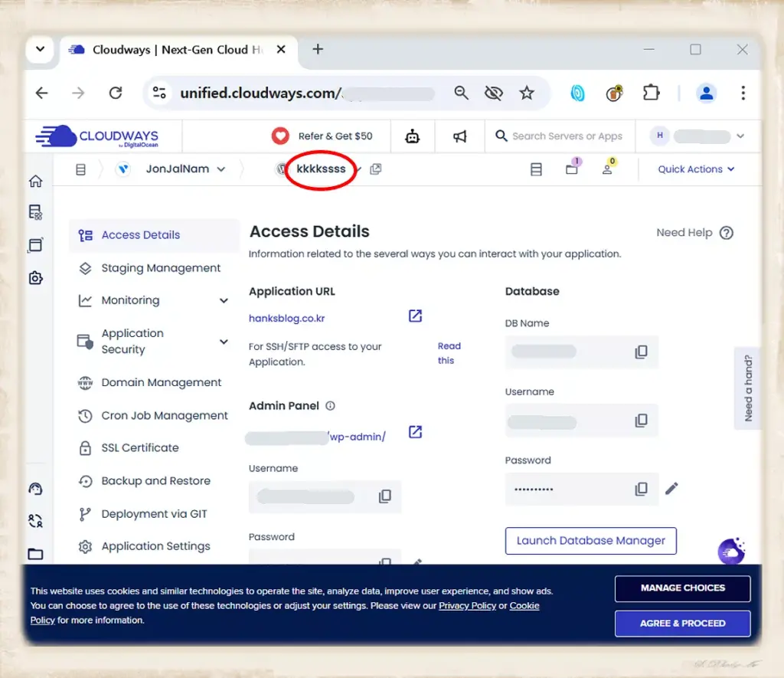Image resolution: width=784 pixels, height=678 pixels.
Task: Copy the Admin Panel username
Action: (x=385, y=496)
